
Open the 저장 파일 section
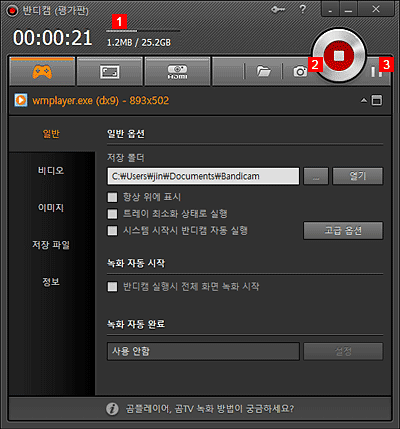[51, 245]
